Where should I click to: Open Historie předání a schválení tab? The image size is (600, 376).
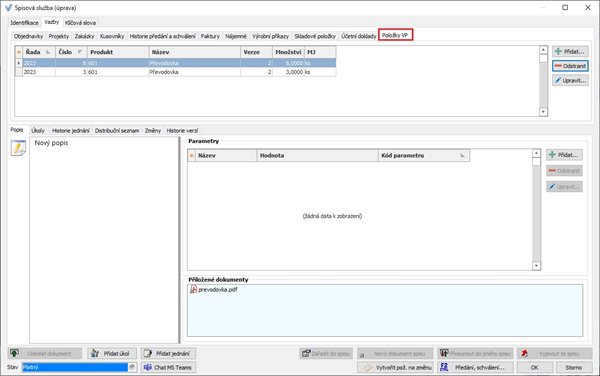[x=162, y=36]
